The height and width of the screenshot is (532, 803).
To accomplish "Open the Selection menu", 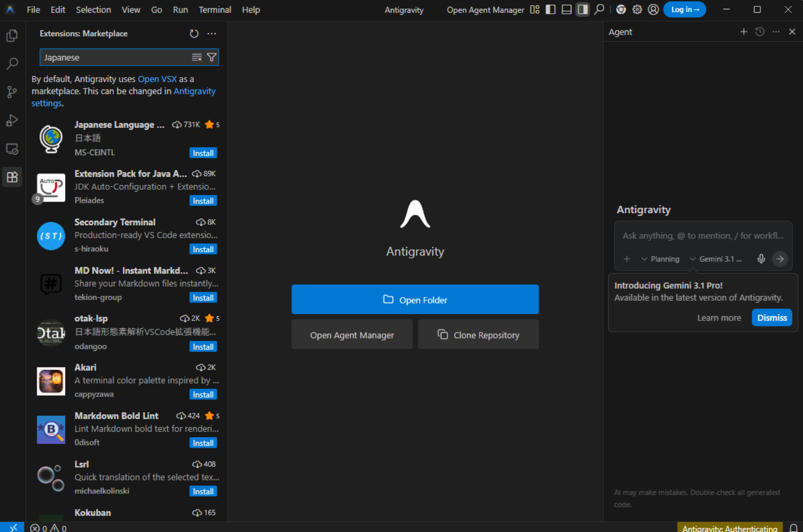I will 93,10.
